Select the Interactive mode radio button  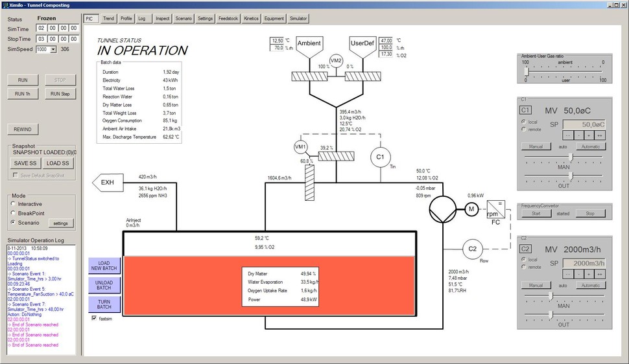(13, 204)
